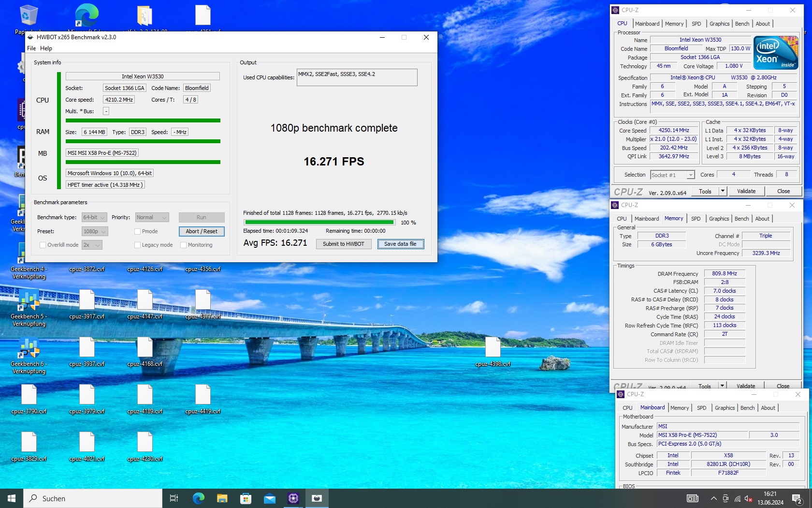Switch to CPU-Z taskbar button
Image resolution: width=812 pixels, height=508 pixels.
(x=293, y=498)
